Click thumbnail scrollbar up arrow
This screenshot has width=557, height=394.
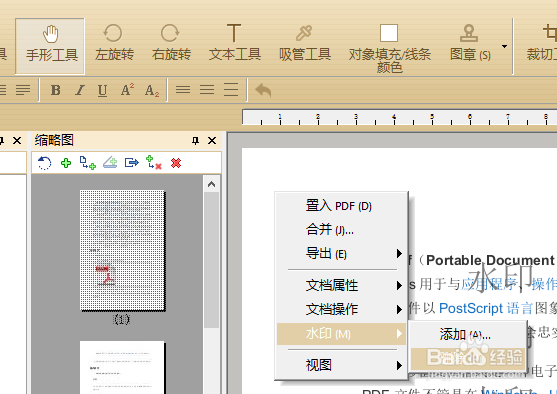coord(211,184)
